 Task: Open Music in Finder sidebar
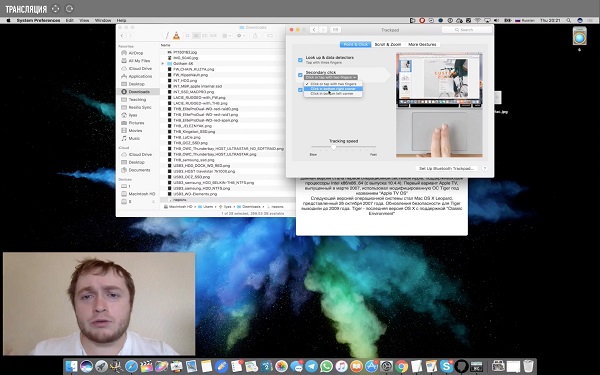[x=134, y=138]
